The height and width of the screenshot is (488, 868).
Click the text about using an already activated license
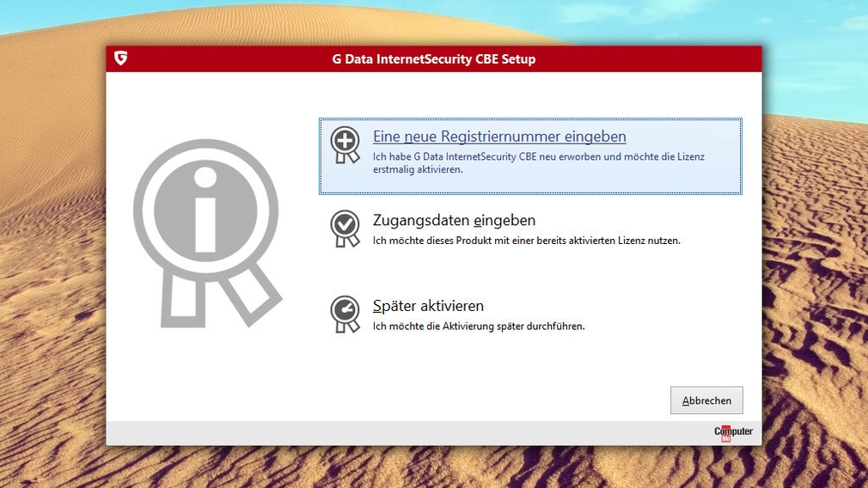(526, 241)
